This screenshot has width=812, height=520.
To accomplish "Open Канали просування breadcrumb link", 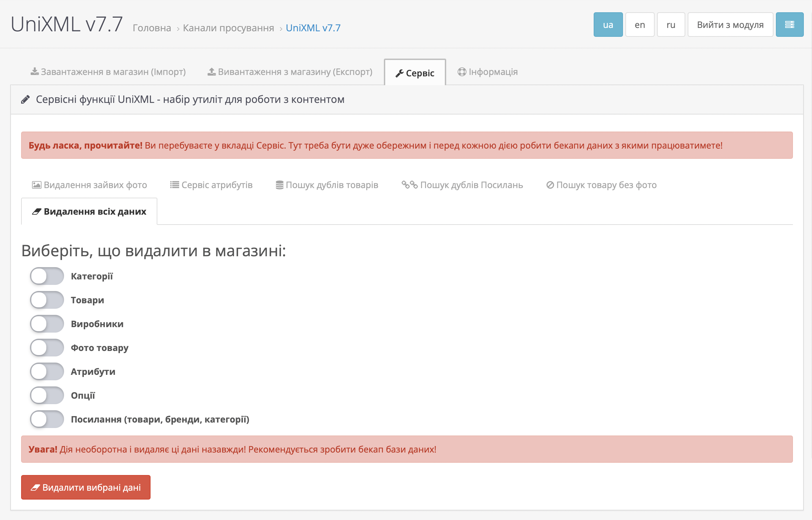I will [x=229, y=28].
